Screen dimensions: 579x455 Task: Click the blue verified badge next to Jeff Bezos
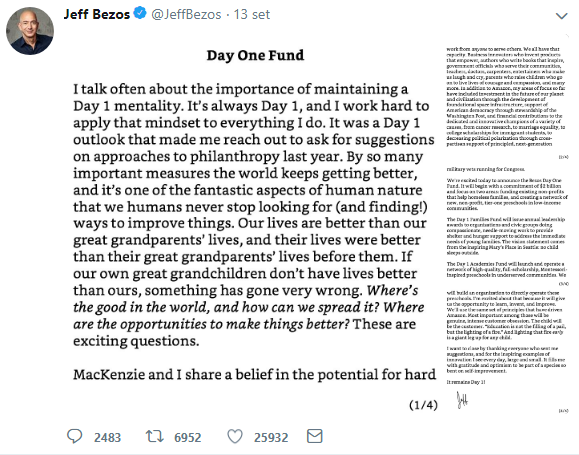140,14
